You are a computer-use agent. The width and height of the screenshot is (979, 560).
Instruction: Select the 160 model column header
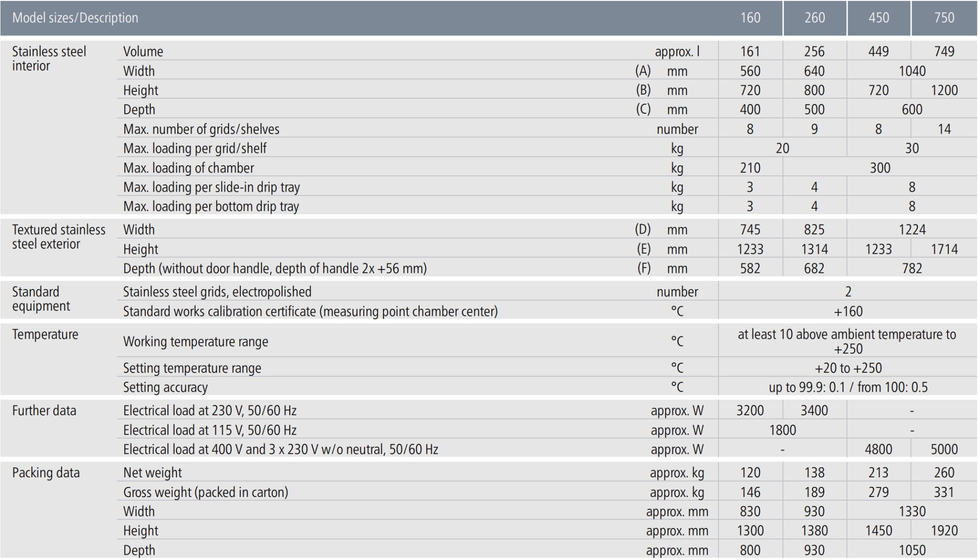tap(750, 18)
